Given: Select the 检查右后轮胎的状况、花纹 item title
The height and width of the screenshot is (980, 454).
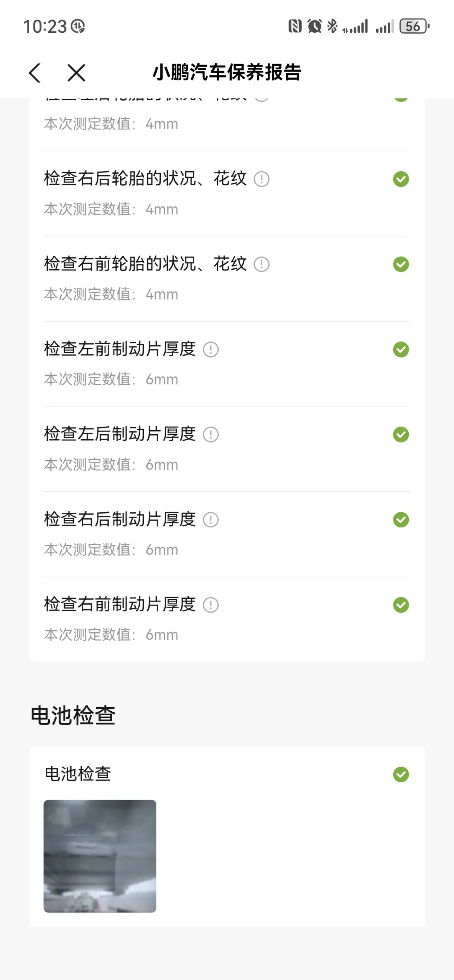Looking at the screenshot, I should click(145, 178).
